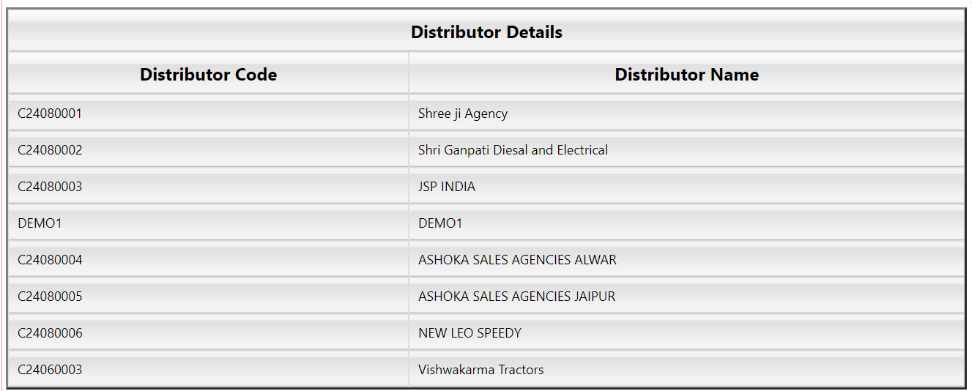Select the DEMO1 distributor name cell
Viewport: 980px width, 391px height.
(x=686, y=223)
